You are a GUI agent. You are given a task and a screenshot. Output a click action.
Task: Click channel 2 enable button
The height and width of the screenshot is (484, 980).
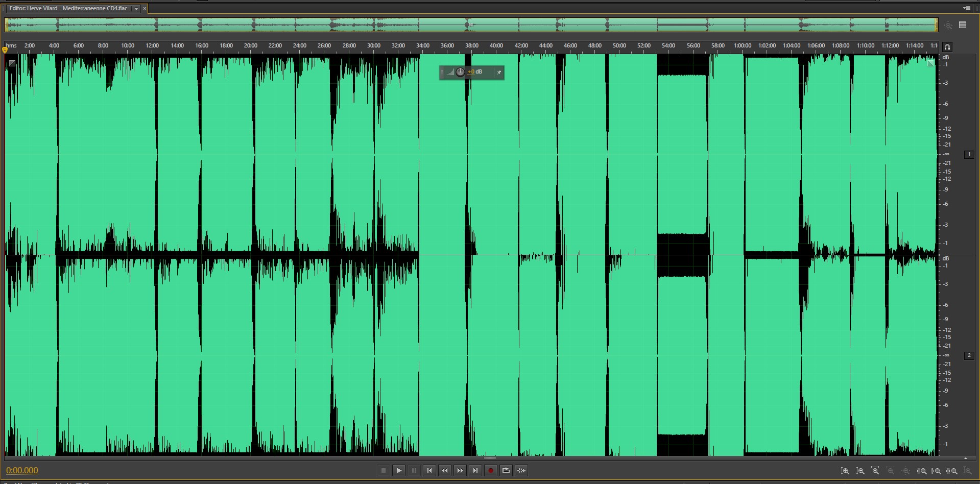coord(969,355)
